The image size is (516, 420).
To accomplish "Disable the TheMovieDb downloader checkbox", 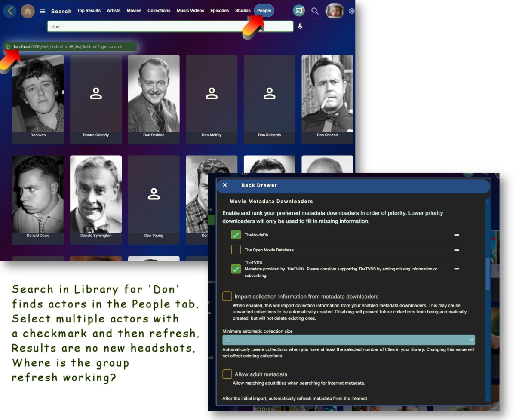I will click(235, 235).
